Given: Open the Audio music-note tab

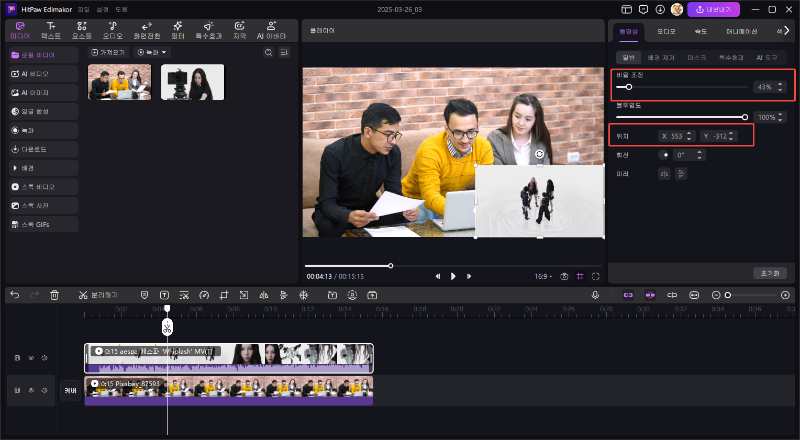Looking at the screenshot, I should coord(113,30).
